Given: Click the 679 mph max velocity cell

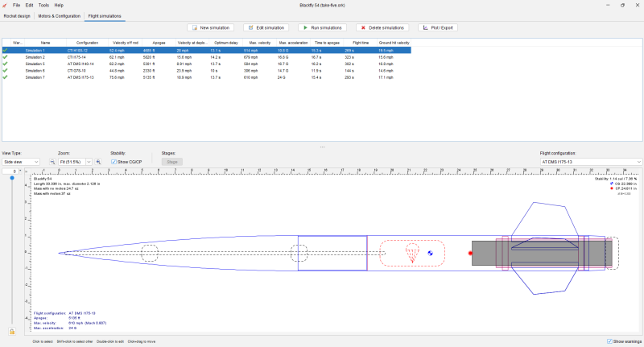Looking at the screenshot, I should (x=250, y=57).
